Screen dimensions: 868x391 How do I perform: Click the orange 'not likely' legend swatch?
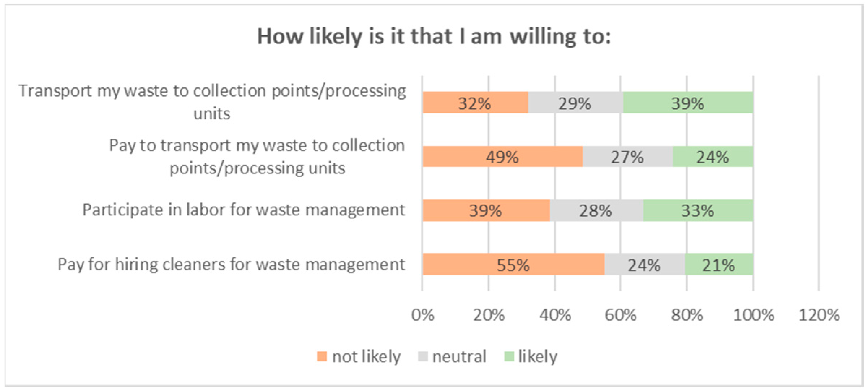pyautogui.click(x=321, y=357)
